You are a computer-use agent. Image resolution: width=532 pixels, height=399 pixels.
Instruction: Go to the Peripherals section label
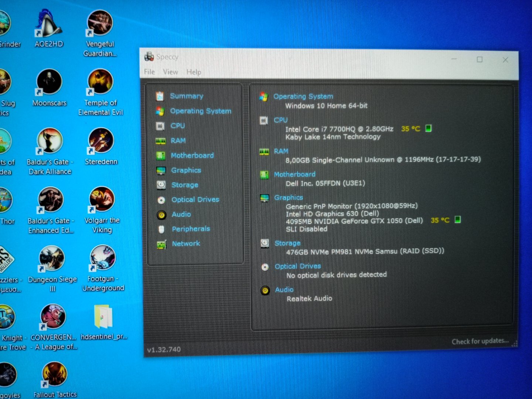click(191, 229)
